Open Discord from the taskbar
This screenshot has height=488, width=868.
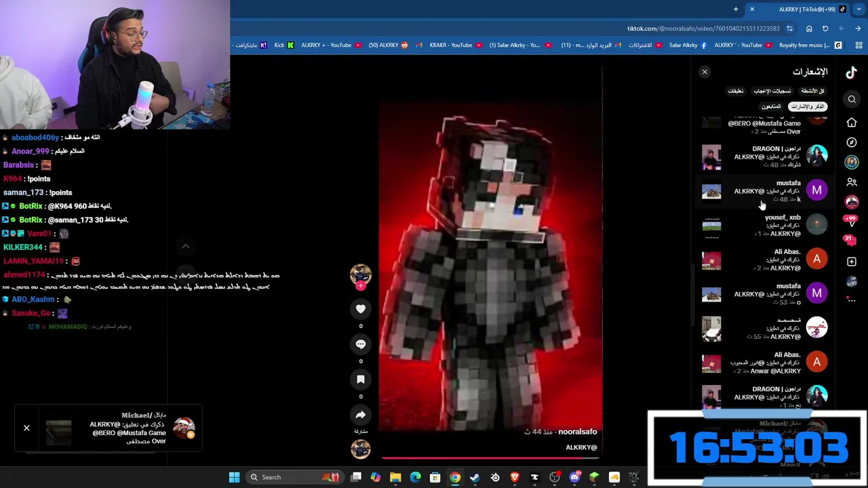[x=574, y=477]
